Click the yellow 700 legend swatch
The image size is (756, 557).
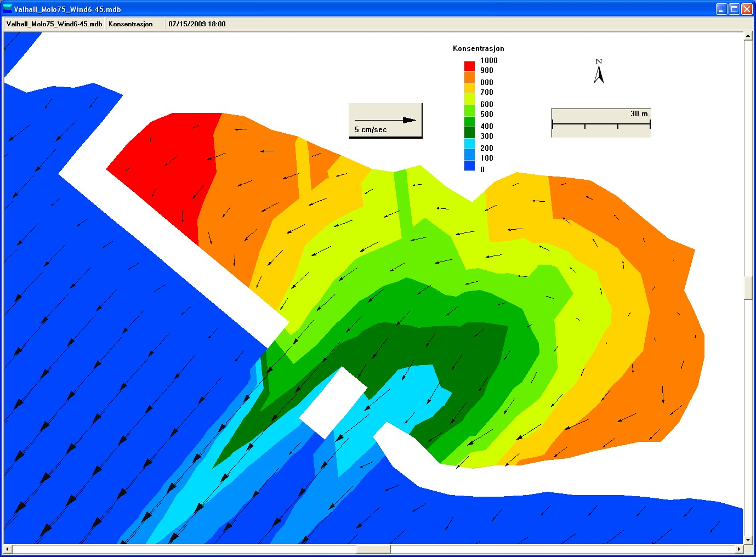[x=469, y=88]
